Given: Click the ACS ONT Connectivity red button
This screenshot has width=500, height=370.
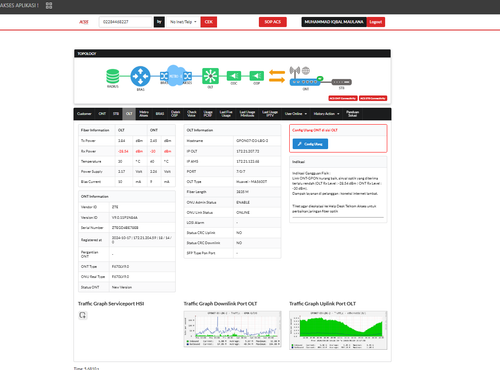Looking at the screenshot, I should (343, 98).
